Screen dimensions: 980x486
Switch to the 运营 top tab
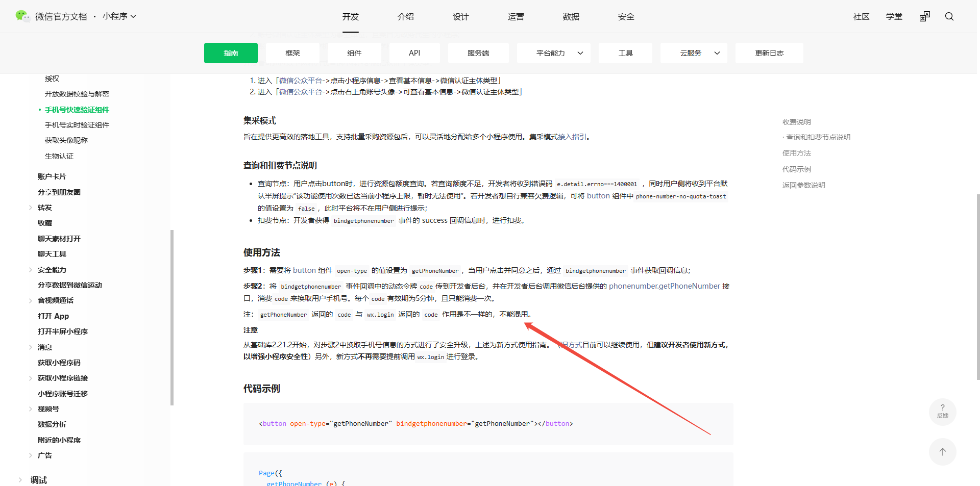coord(516,17)
